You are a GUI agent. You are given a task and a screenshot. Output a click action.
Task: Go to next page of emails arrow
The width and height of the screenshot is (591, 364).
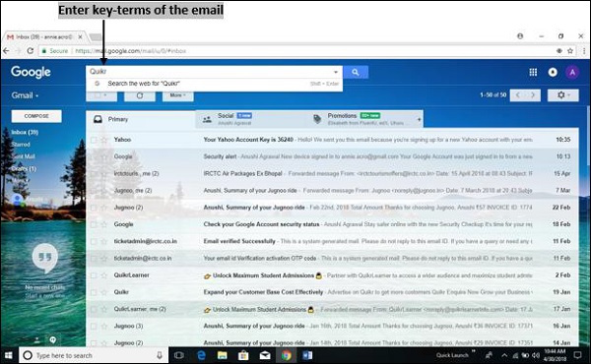pyautogui.click(x=533, y=95)
